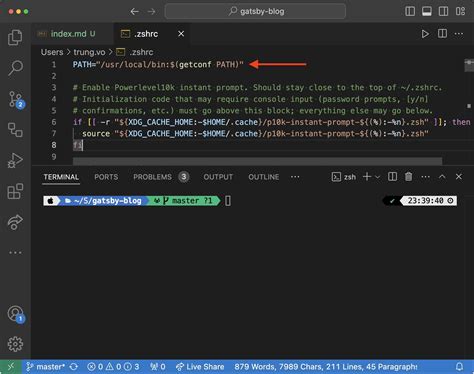This screenshot has height=374, width=474.
Task: Split the terminal
Action: point(392,177)
